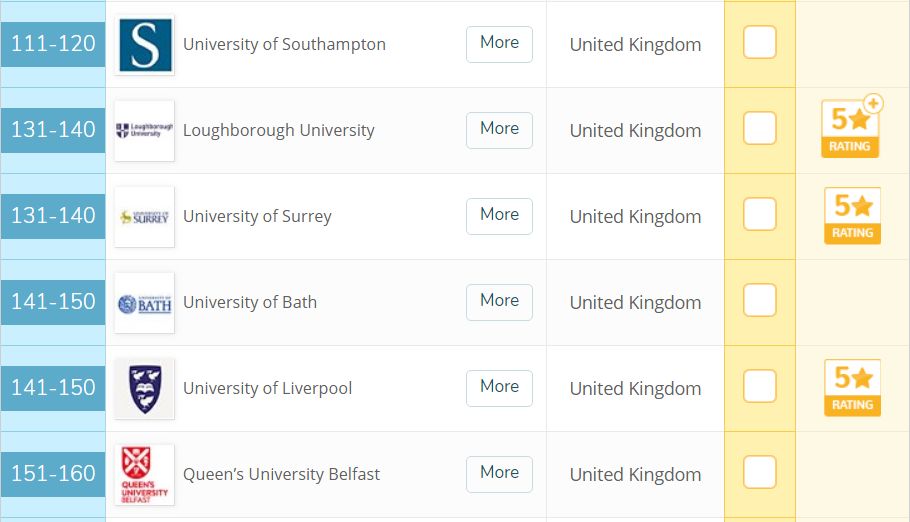Screen dimensions: 910x522
Task: Tick the compare checkbox for University of Southampton
Action: click(760, 42)
